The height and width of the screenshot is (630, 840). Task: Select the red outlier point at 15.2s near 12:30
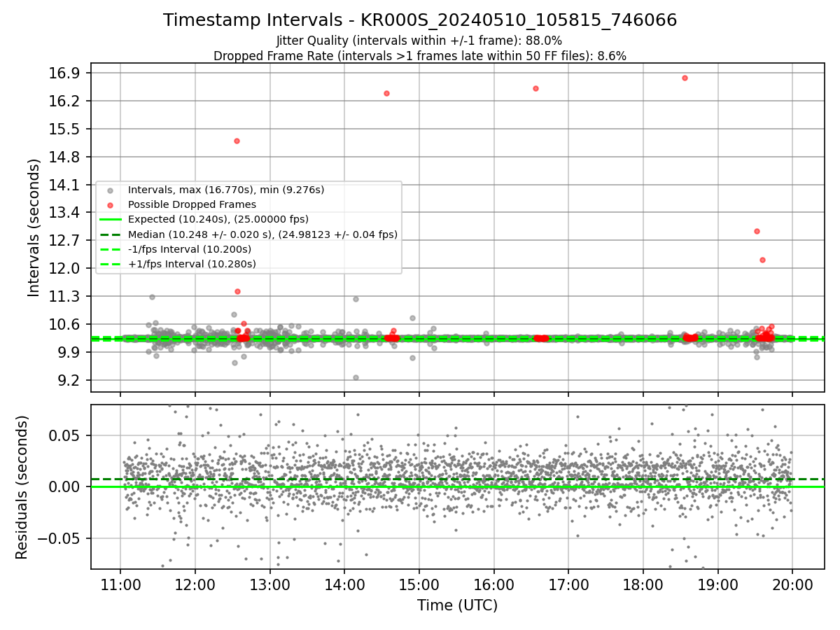point(237,141)
